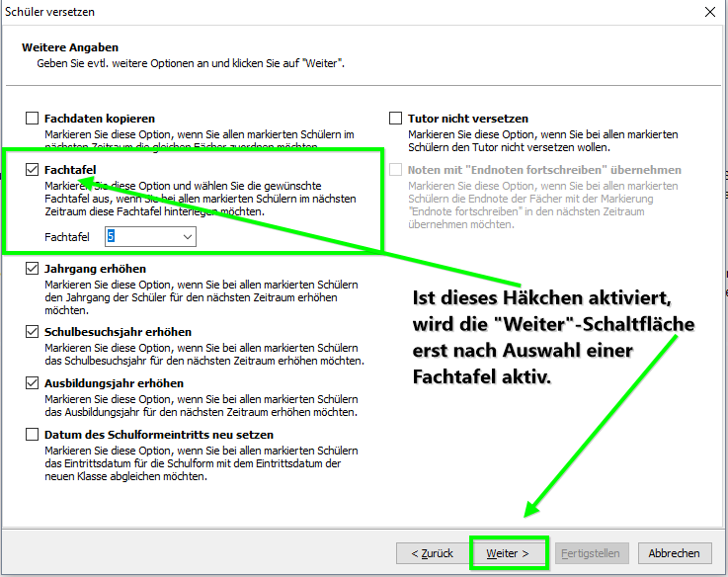
Task: Click inside the Fachtafel combo box value
Action: click(143, 237)
